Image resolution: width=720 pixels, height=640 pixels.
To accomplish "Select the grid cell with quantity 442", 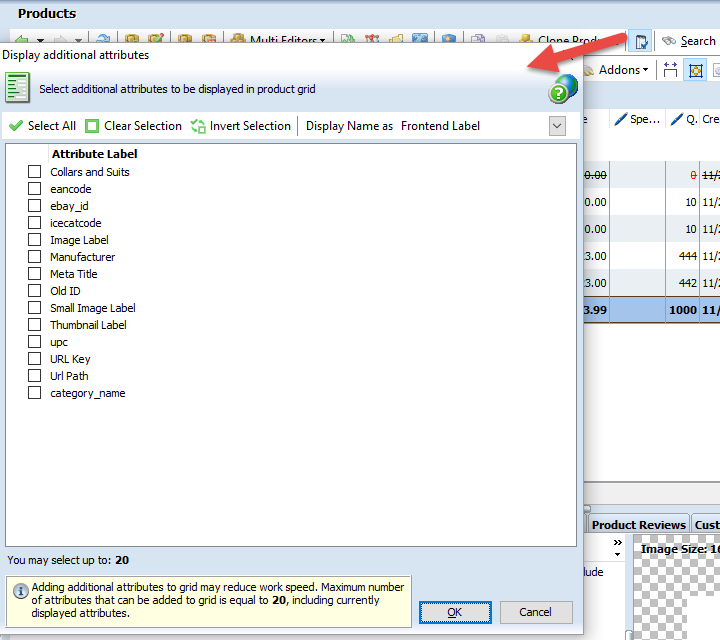I will click(x=682, y=283).
